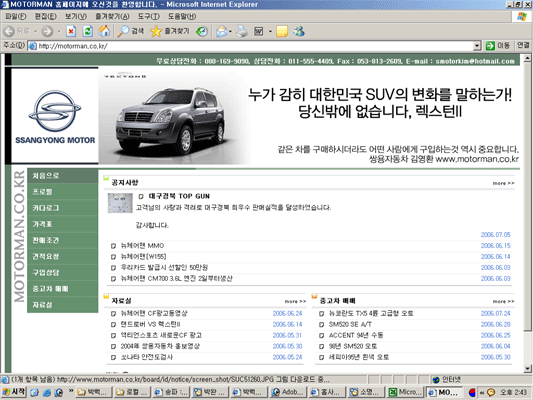
Task: Select 카다로그 in the green sidebar
Action: pyautogui.click(x=63, y=208)
